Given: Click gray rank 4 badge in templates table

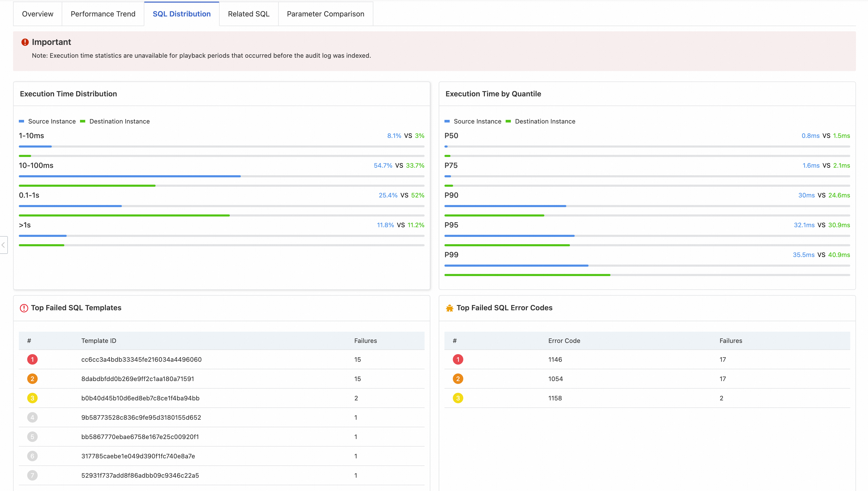Looking at the screenshot, I should 32,418.
